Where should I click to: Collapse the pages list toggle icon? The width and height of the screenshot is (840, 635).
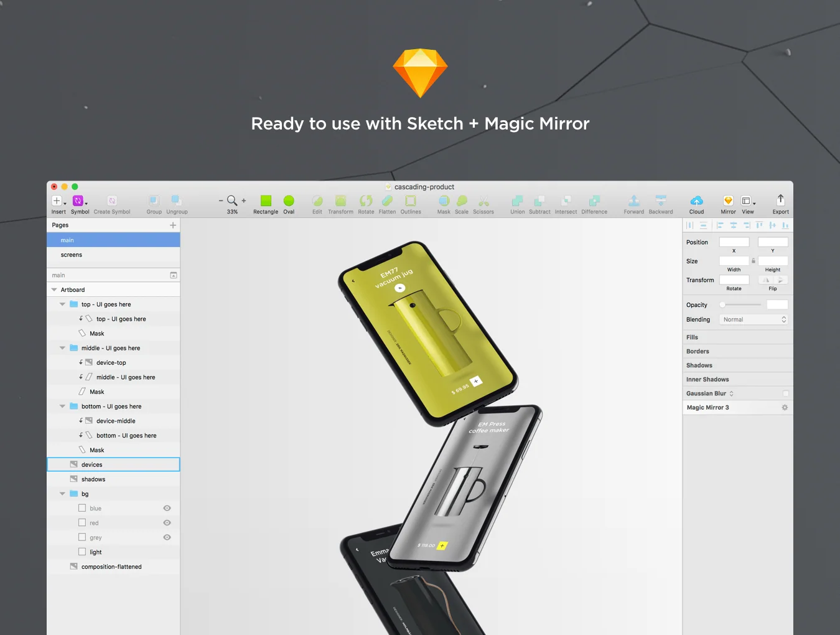point(174,275)
